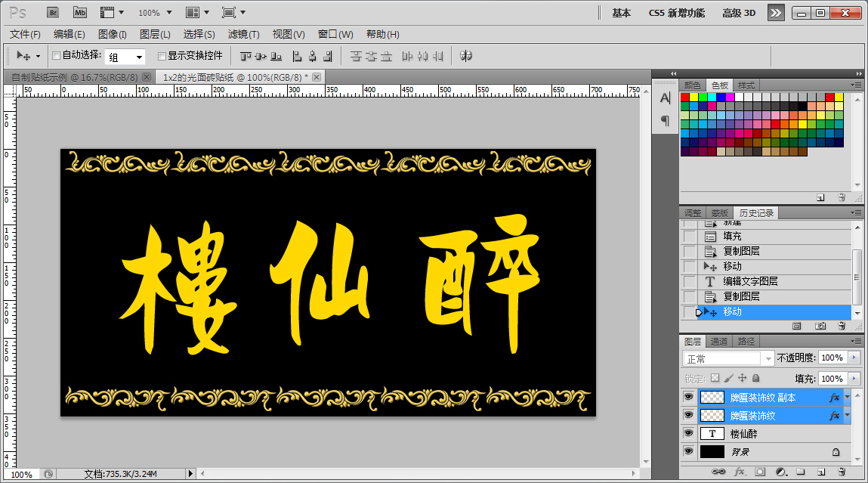The image size is (868, 483).
Task: Switch to 通道 tab
Action: tap(718, 341)
